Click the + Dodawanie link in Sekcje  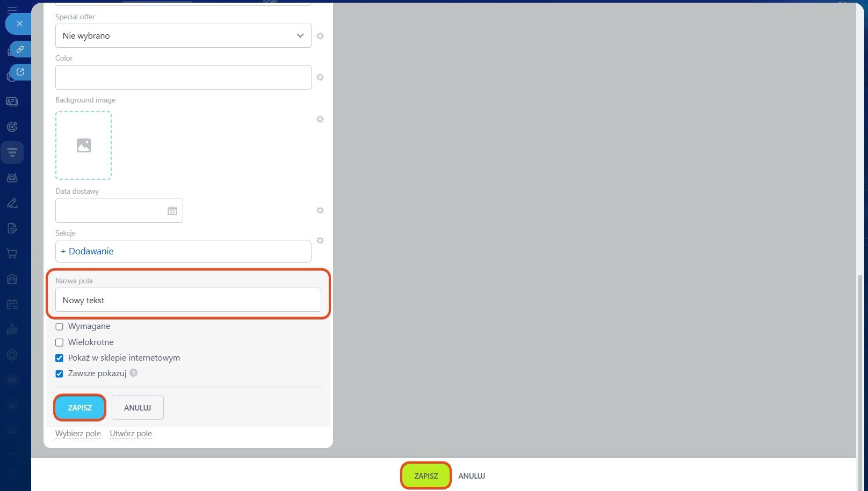click(x=87, y=251)
